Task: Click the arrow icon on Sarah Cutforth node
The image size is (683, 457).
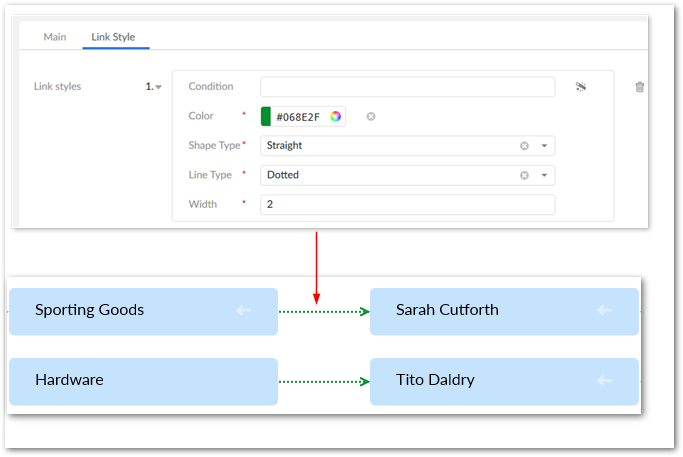Action: pos(604,310)
